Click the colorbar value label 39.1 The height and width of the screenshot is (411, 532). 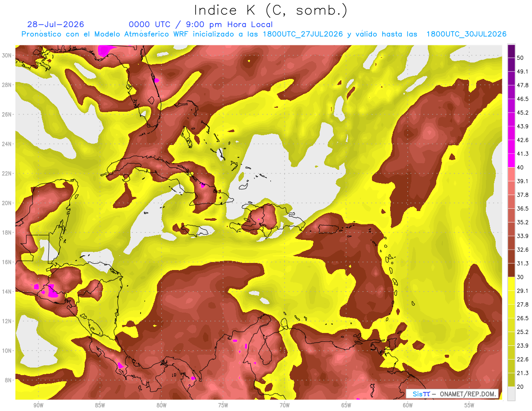point(523,181)
